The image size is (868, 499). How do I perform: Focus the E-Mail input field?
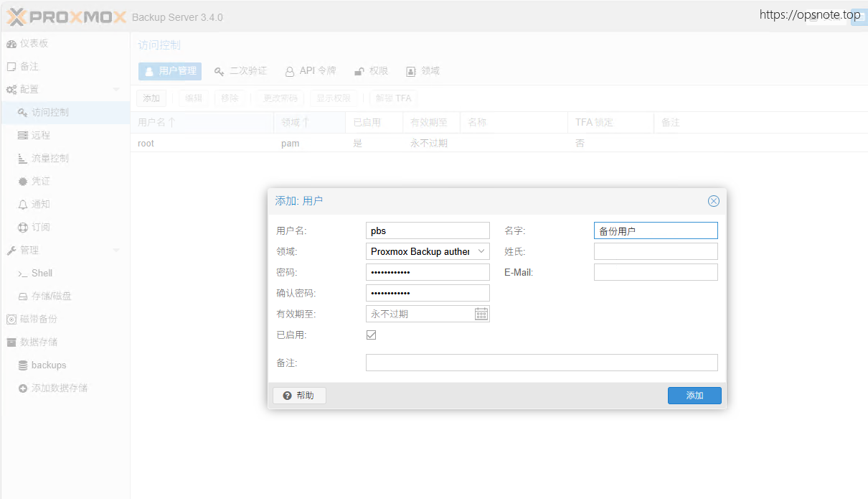[x=656, y=272]
